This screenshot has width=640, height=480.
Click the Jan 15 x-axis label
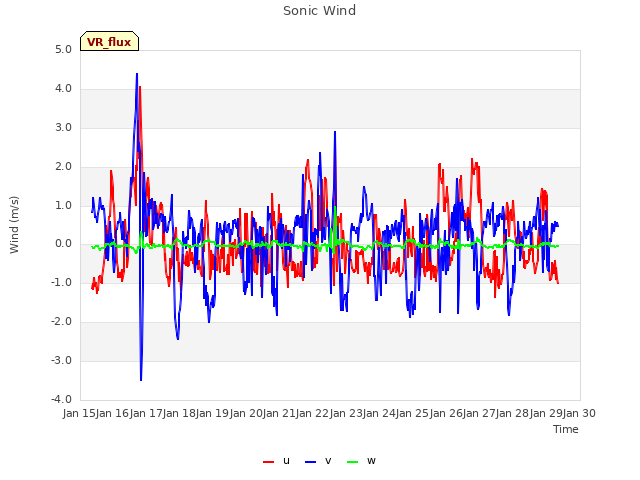tap(79, 413)
